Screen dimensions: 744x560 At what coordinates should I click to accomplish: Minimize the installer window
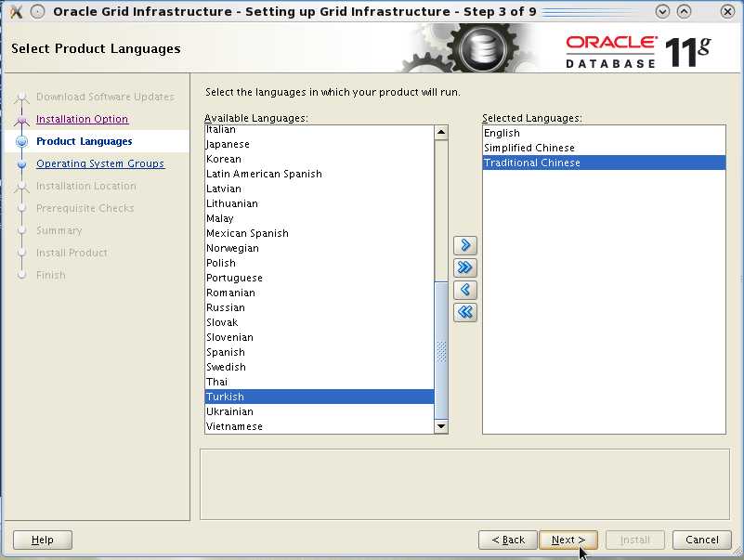click(x=662, y=11)
